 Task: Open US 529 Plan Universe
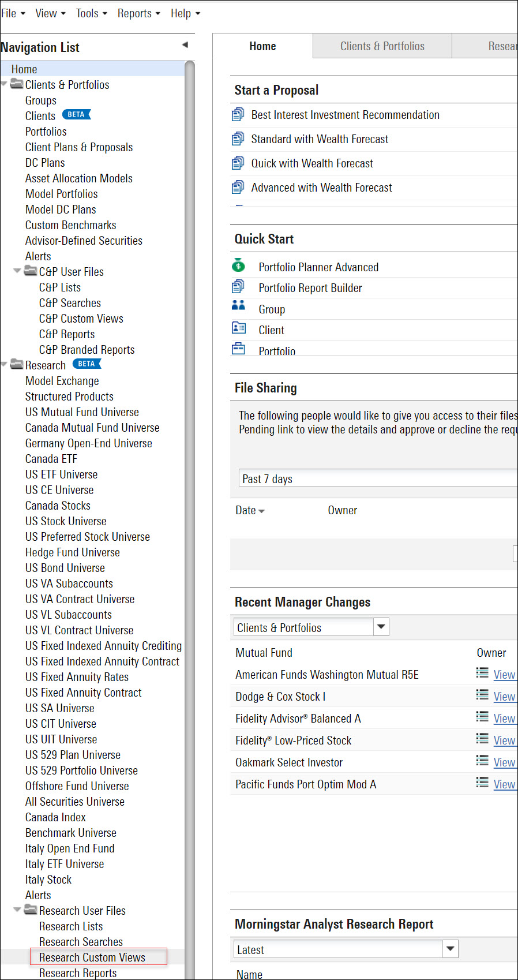(73, 755)
